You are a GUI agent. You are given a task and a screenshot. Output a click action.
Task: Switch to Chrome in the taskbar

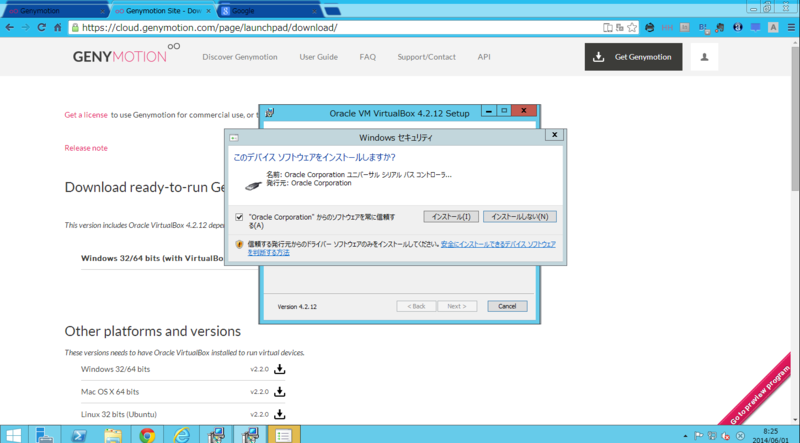[x=147, y=435]
